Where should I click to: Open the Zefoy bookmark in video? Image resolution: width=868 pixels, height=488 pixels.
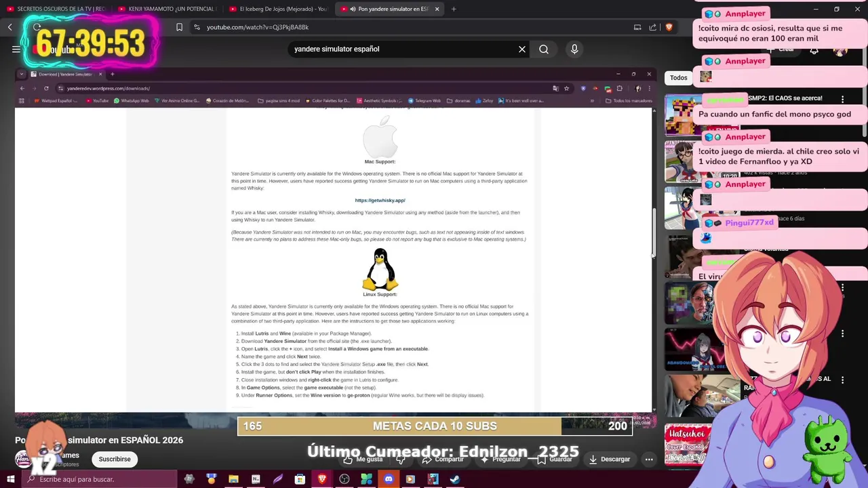pos(484,100)
